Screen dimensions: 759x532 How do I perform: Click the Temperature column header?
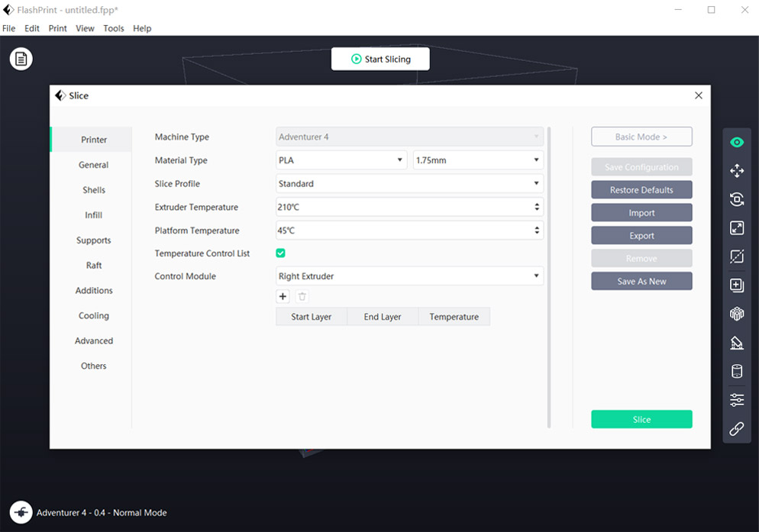pos(454,317)
